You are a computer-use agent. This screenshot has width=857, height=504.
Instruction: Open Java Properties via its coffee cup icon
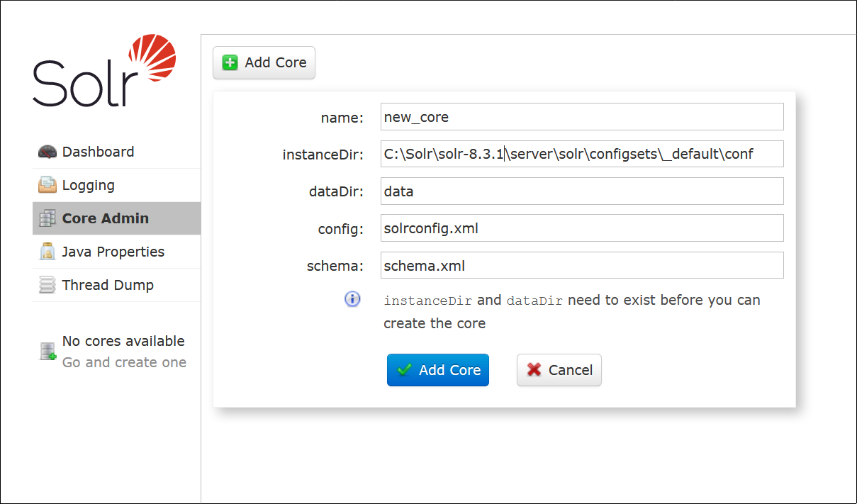pyautogui.click(x=45, y=251)
